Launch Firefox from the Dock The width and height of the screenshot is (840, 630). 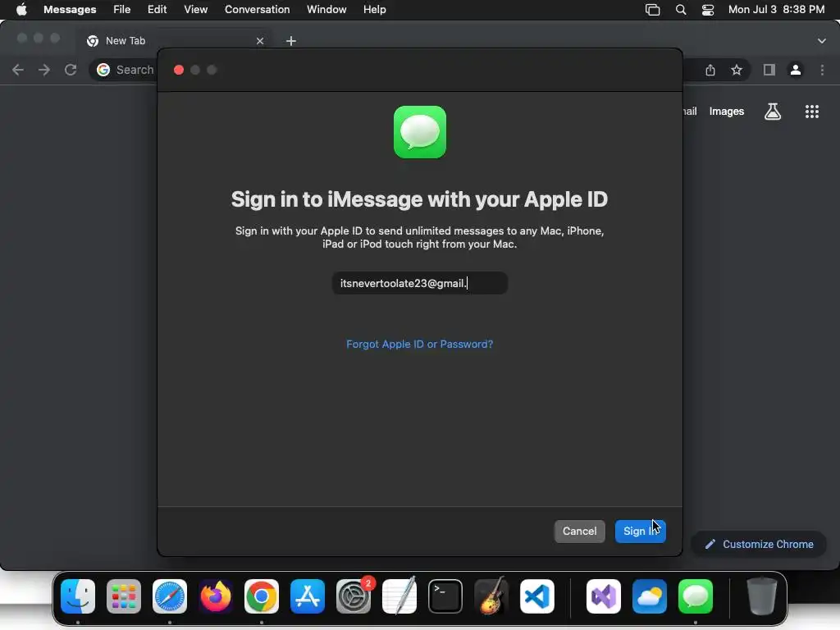click(216, 596)
